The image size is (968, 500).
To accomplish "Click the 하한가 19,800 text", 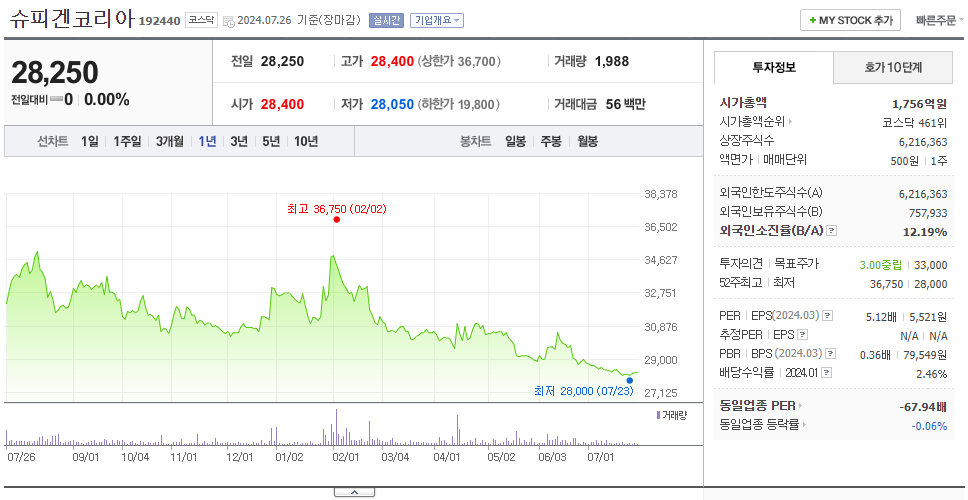I will coord(459,105).
